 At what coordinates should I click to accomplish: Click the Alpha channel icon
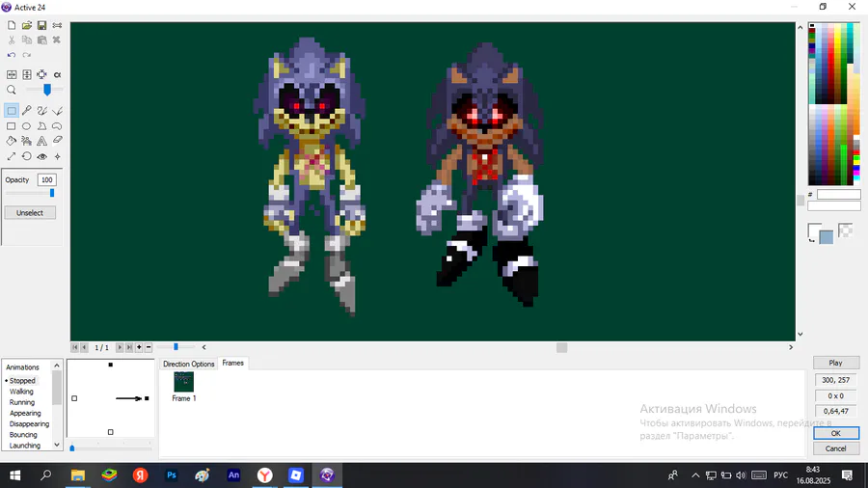pos(57,74)
